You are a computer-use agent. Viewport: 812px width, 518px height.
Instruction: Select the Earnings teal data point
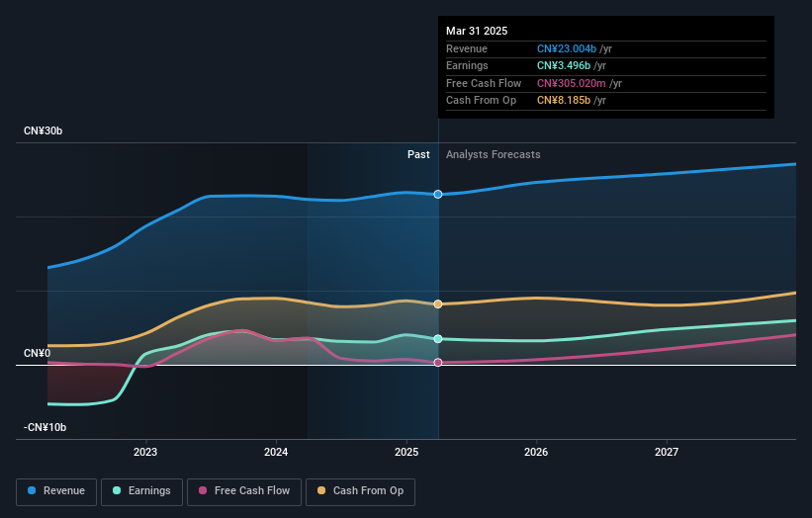click(x=438, y=339)
